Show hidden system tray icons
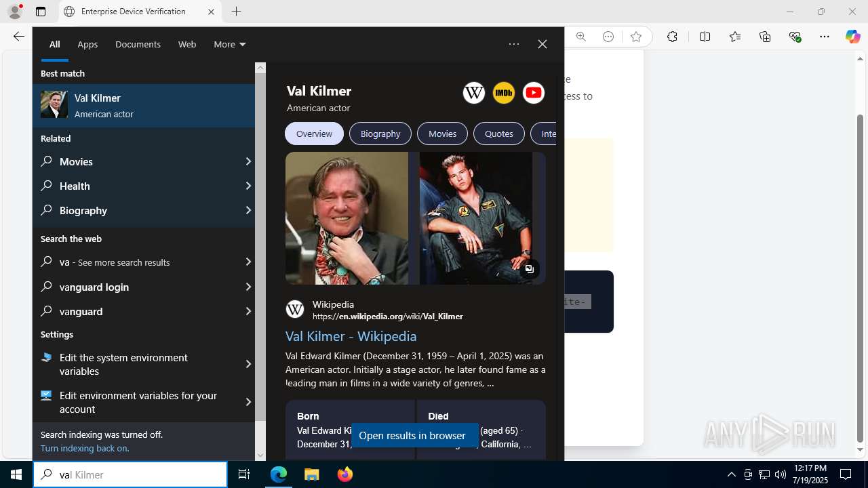Viewport: 868px width, 488px height. (731, 474)
